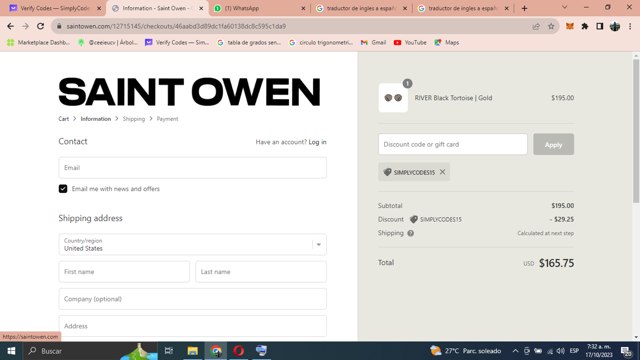Go to Cart breadcrumb link
The image size is (640, 360).
tap(64, 119)
